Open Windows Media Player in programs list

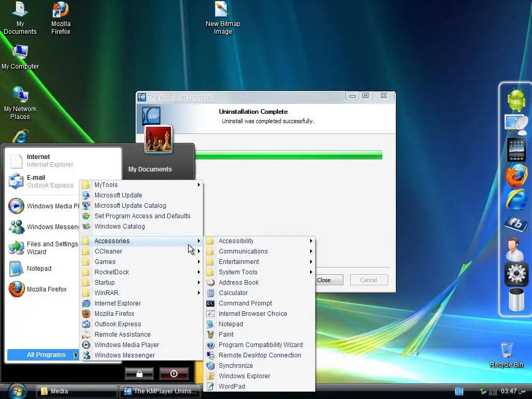(141, 345)
